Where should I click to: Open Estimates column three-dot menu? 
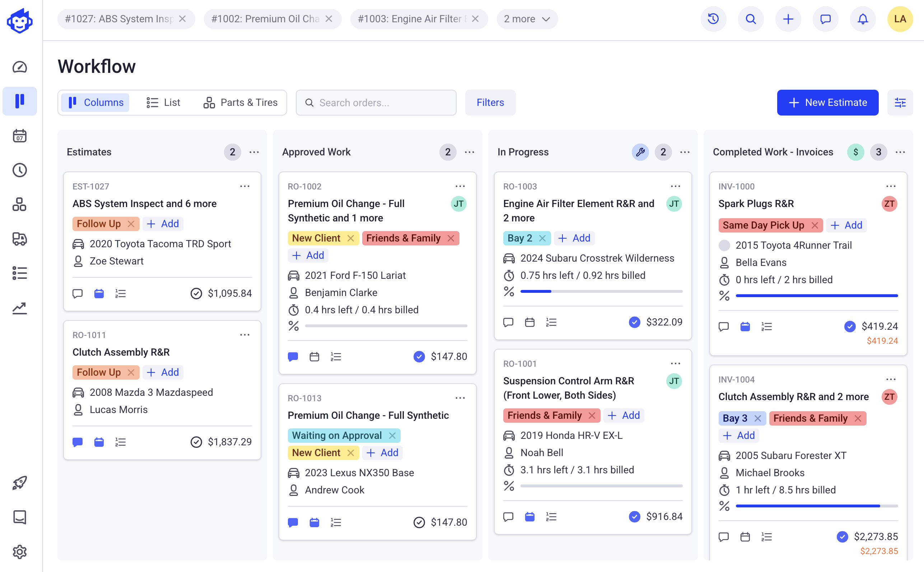pyautogui.click(x=254, y=152)
